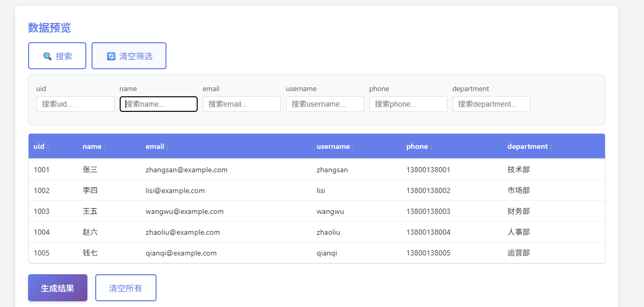Sort by email using its sort arrow
Screen dimensions: 644x307
tap(168, 147)
